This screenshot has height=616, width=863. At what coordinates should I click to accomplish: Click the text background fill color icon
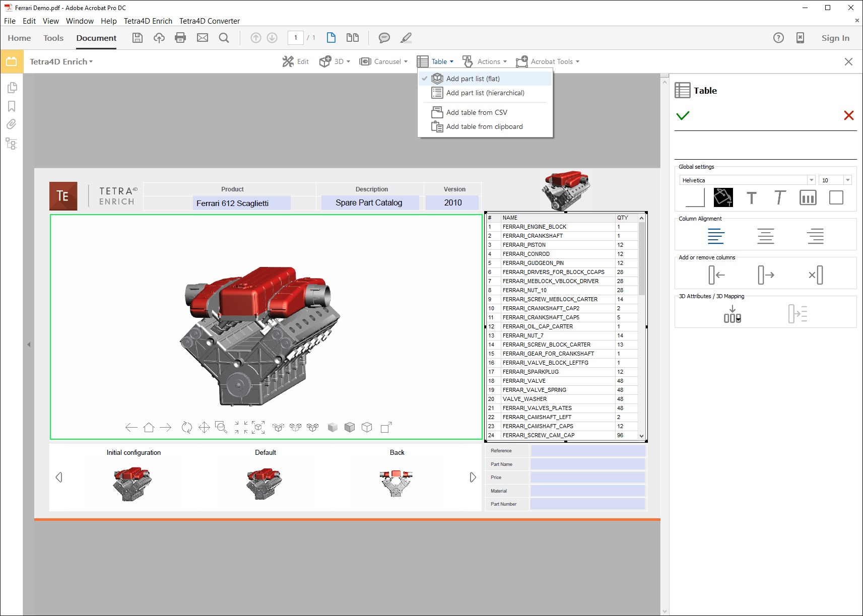723,198
